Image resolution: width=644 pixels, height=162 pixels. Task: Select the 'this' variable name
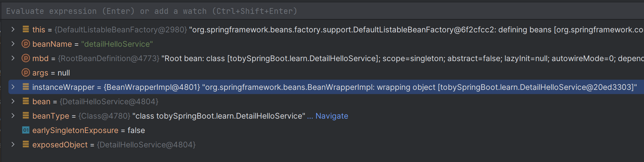click(x=39, y=30)
